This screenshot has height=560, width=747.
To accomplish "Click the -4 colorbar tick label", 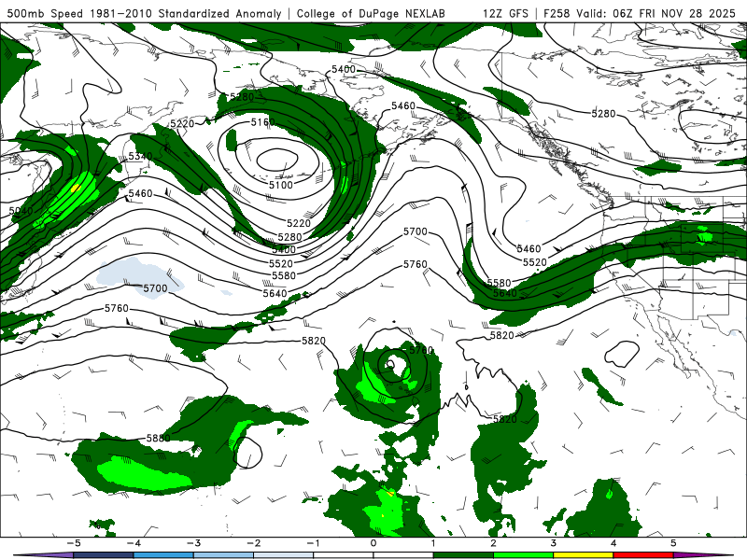I will tap(134, 543).
